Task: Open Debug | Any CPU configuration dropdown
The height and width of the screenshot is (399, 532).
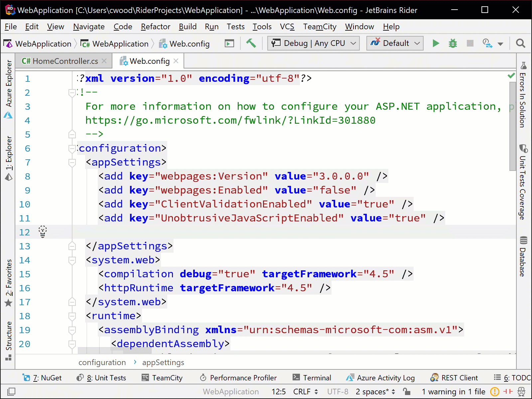Action: pyautogui.click(x=313, y=43)
